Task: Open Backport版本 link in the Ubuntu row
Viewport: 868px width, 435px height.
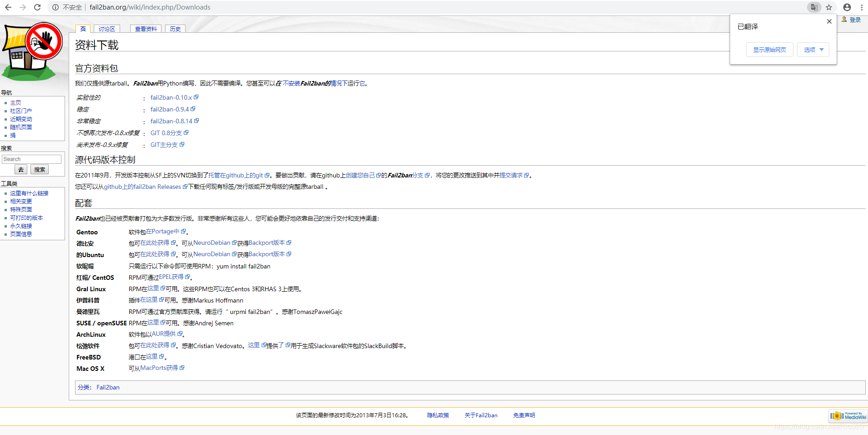Action: click(x=267, y=254)
